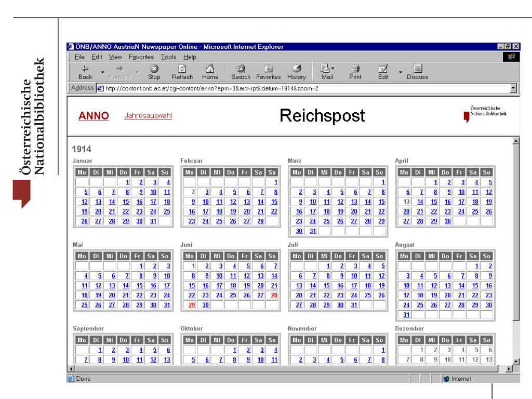Select day 1 in November

pos(383,350)
